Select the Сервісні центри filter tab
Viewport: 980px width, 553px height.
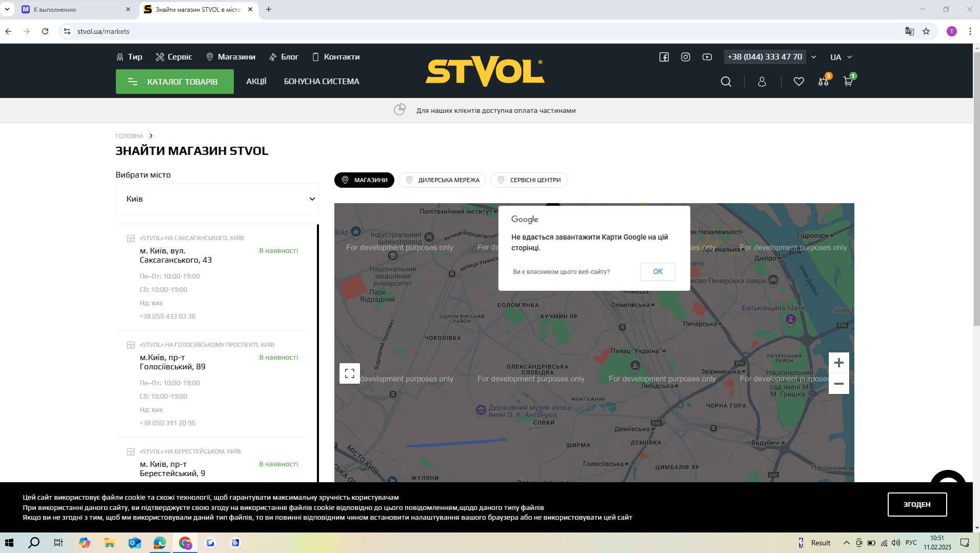click(x=529, y=180)
